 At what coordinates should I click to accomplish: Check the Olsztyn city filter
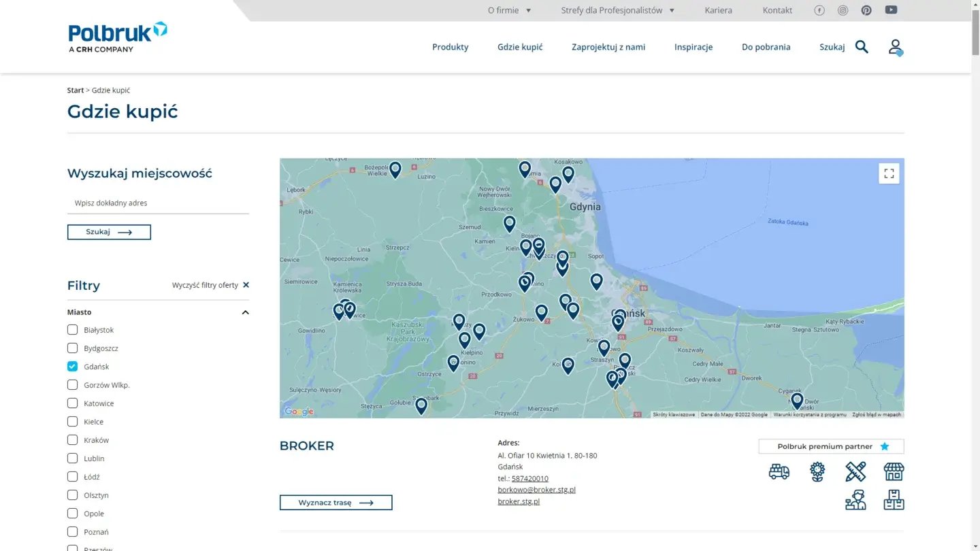tap(73, 495)
